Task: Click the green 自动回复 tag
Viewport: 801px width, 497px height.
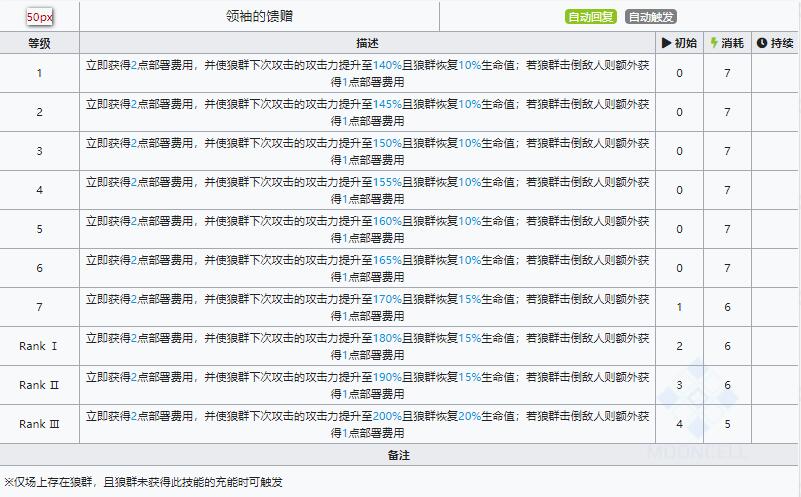Action: point(591,17)
